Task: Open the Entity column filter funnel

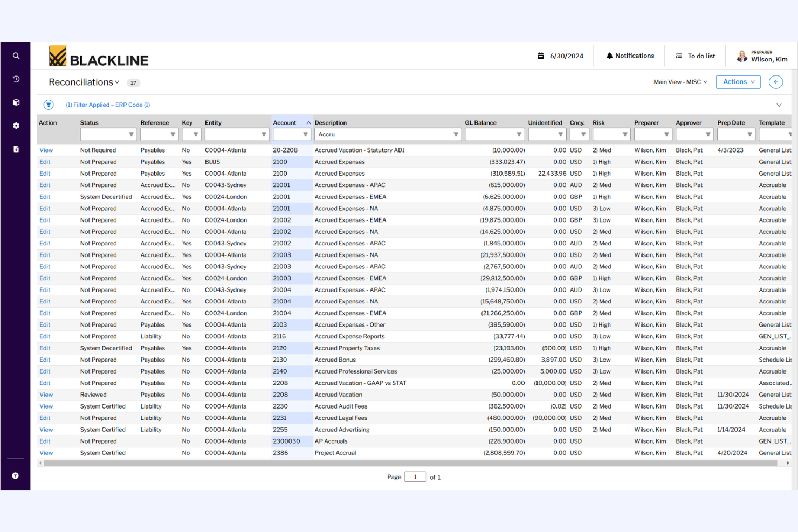Action: (x=264, y=134)
